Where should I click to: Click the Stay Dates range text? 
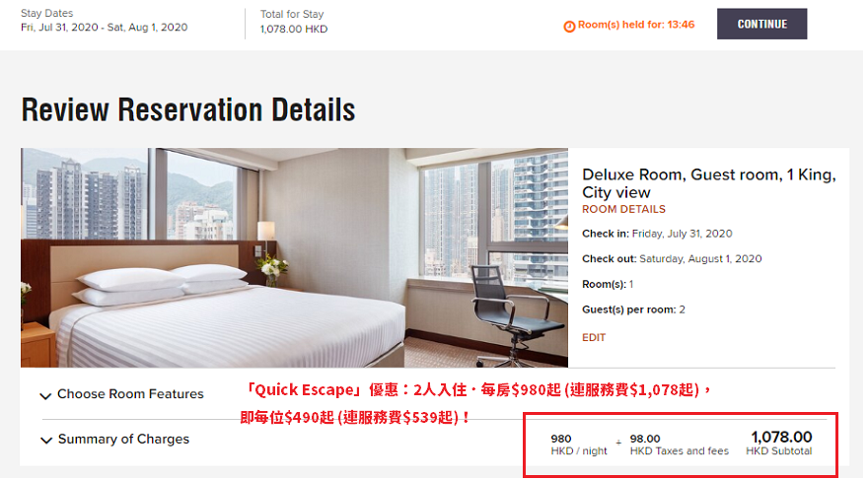tap(105, 27)
